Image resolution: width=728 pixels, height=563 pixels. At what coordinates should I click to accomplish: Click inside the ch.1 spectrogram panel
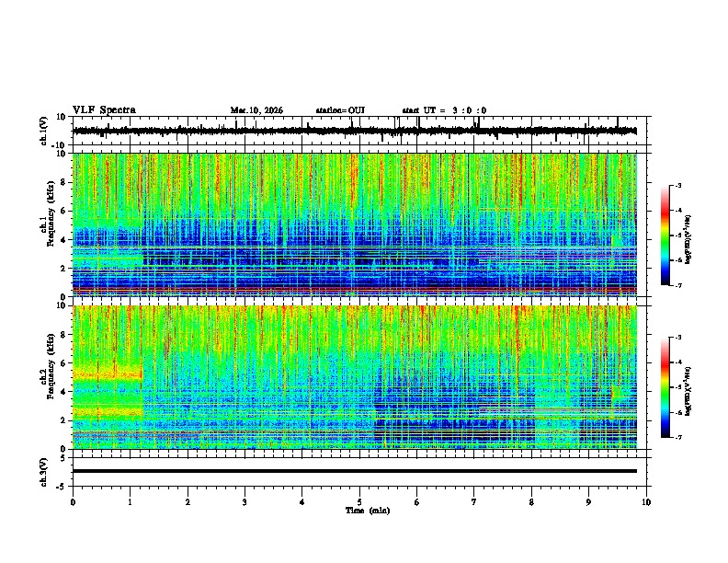pyautogui.click(x=355, y=224)
